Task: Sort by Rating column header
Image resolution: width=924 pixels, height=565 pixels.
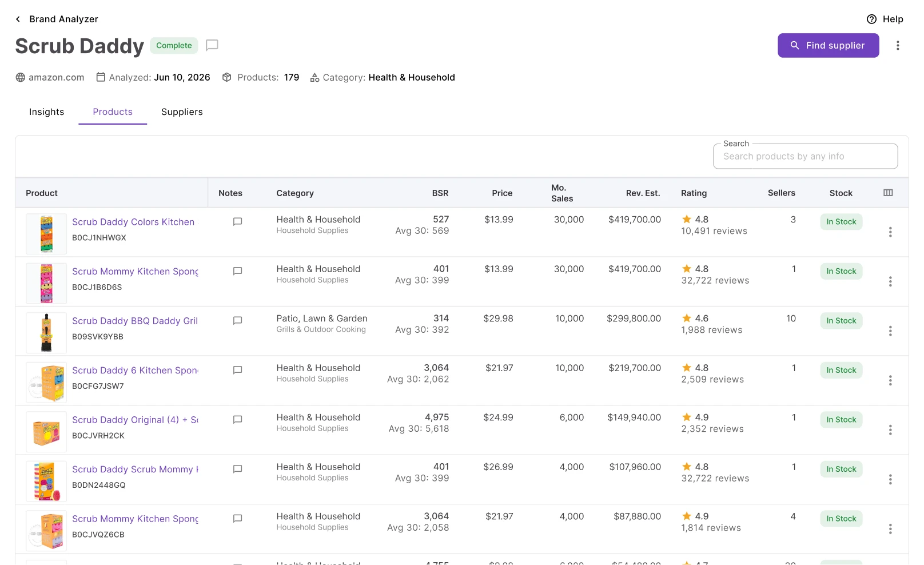Action: [694, 193]
